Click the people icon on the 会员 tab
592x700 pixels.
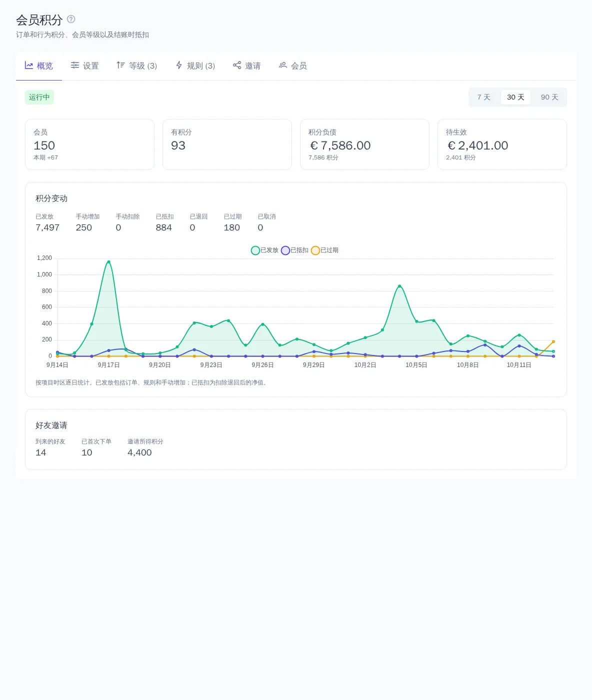pyautogui.click(x=283, y=65)
